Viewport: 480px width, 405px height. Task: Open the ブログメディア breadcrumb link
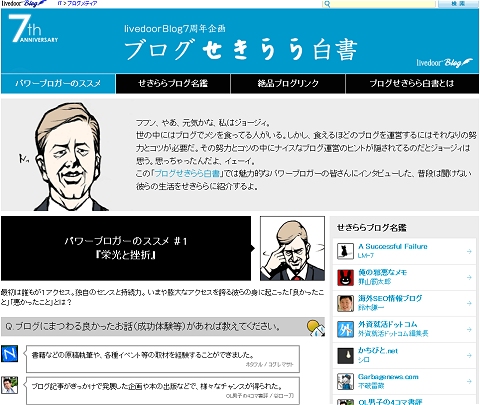pos(82,4)
